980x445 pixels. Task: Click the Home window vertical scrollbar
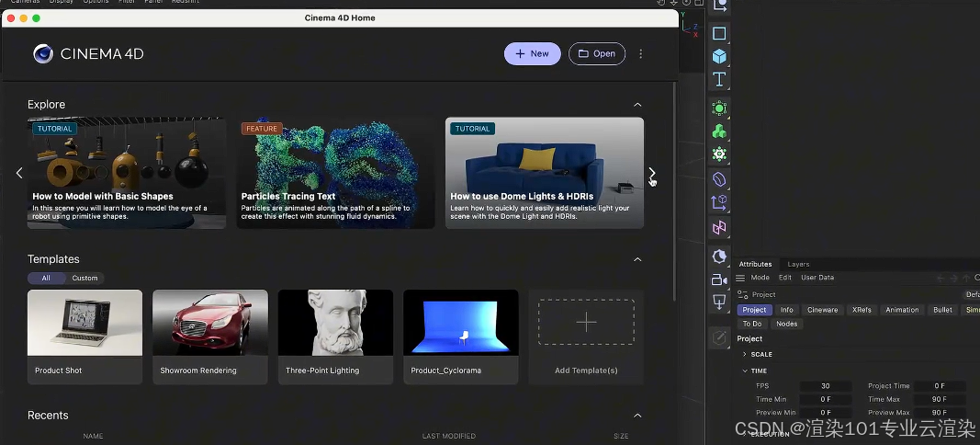click(674, 191)
